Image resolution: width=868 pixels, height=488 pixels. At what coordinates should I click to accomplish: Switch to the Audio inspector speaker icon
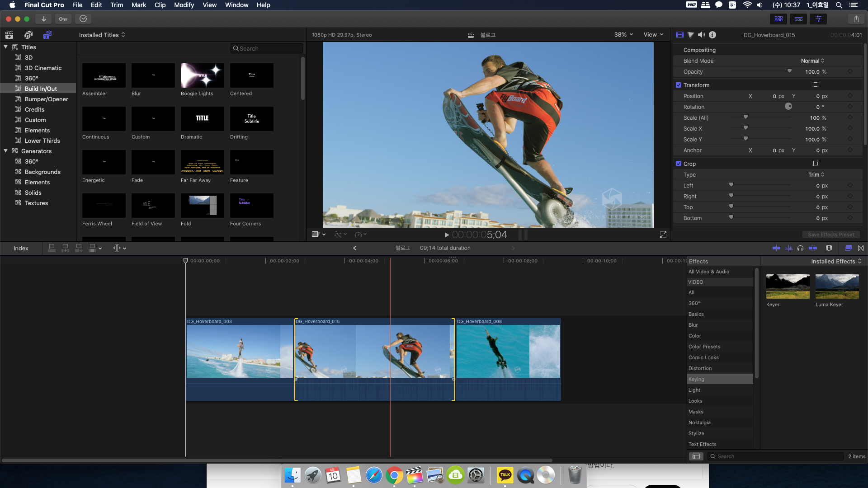coord(701,35)
